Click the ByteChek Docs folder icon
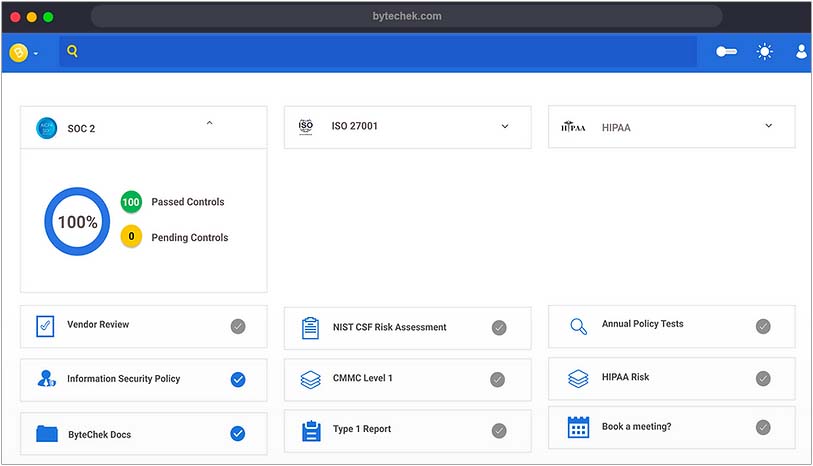 click(47, 433)
